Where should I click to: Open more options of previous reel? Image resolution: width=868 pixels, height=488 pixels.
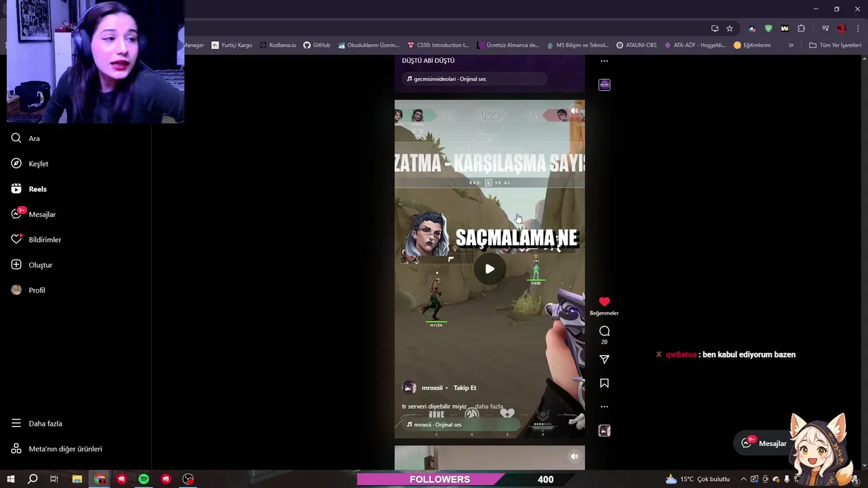(x=604, y=61)
